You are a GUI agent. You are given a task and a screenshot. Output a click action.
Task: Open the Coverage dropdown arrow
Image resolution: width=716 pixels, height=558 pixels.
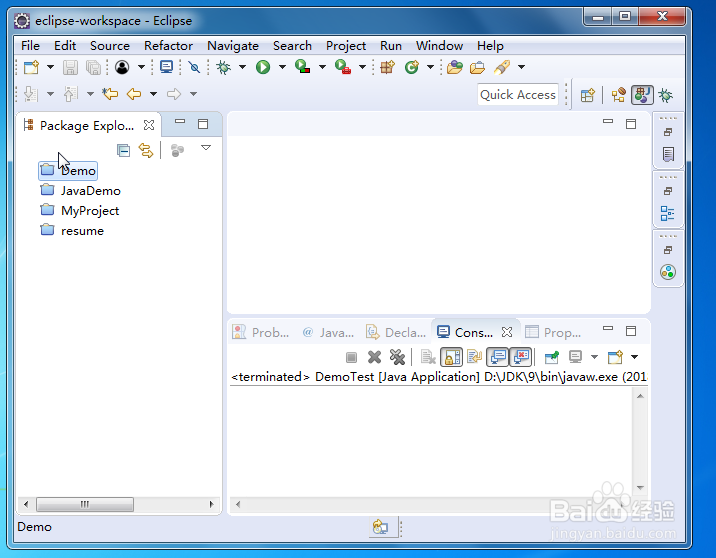pyautogui.click(x=322, y=68)
